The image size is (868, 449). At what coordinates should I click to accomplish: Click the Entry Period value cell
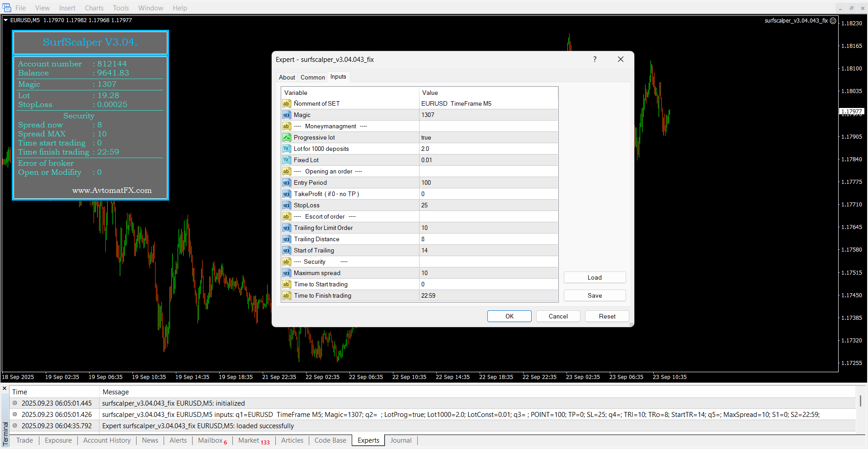tap(488, 182)
